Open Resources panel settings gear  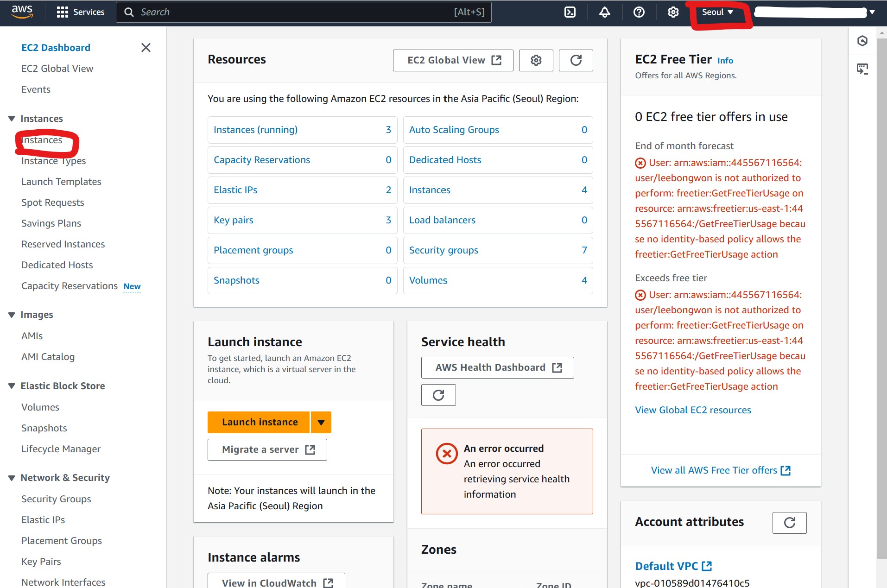(536, 60)
